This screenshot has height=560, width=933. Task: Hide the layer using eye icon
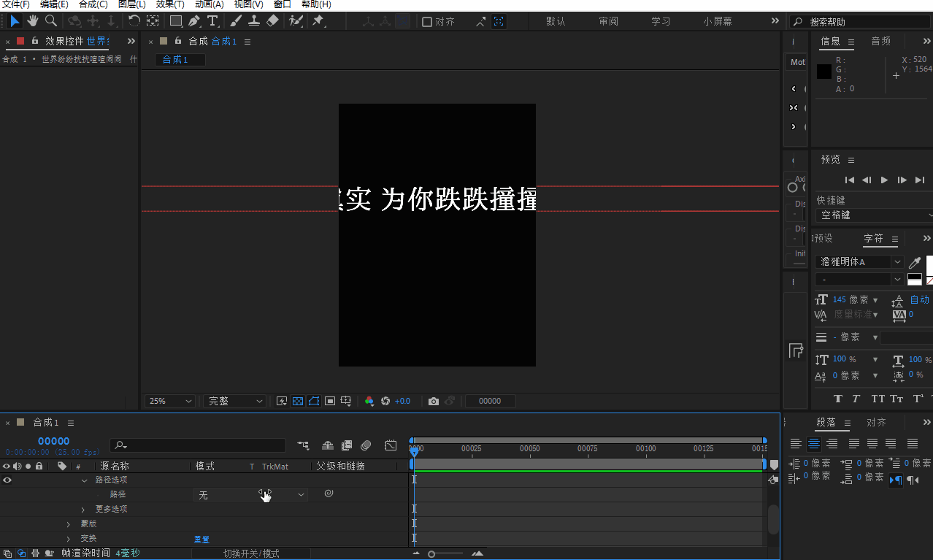click(x=7, y=480)
